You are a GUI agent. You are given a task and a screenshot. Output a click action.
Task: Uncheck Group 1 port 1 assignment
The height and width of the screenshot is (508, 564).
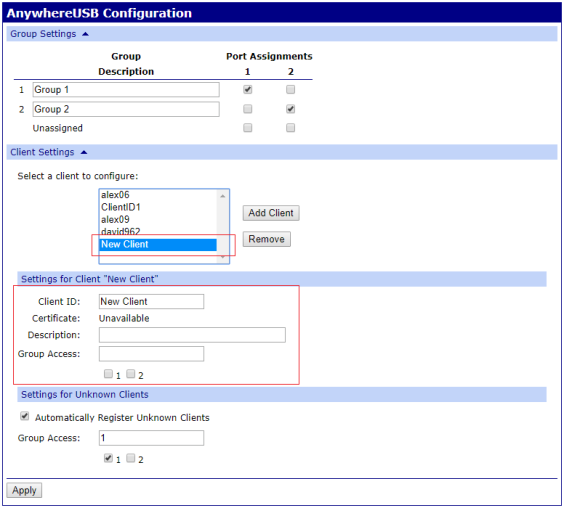(247, 89)
